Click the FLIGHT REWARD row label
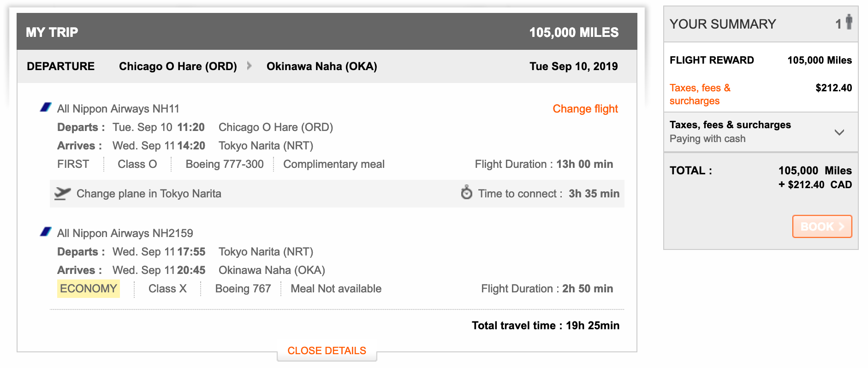 [x=711, y=60]
